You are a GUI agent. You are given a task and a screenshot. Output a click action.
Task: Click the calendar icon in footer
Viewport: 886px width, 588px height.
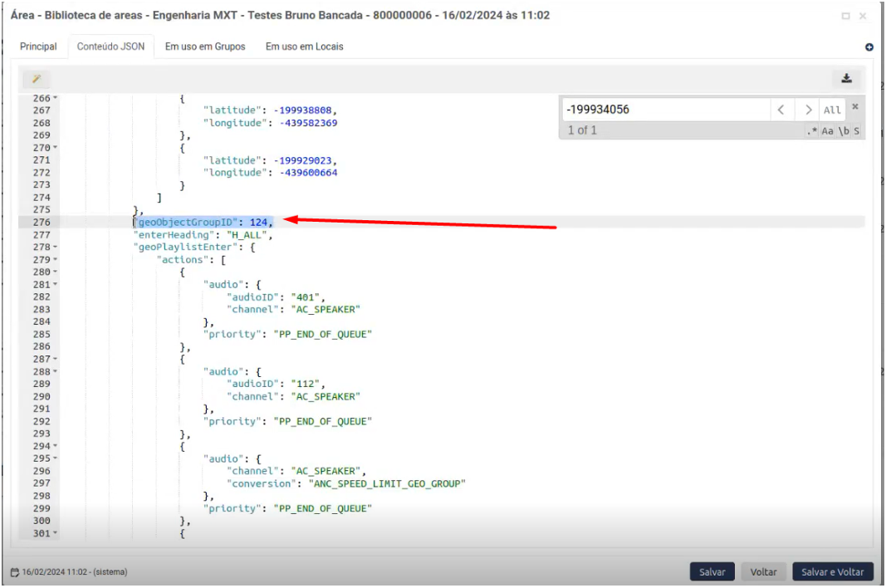pyautogui.click(x=15, y=572)
